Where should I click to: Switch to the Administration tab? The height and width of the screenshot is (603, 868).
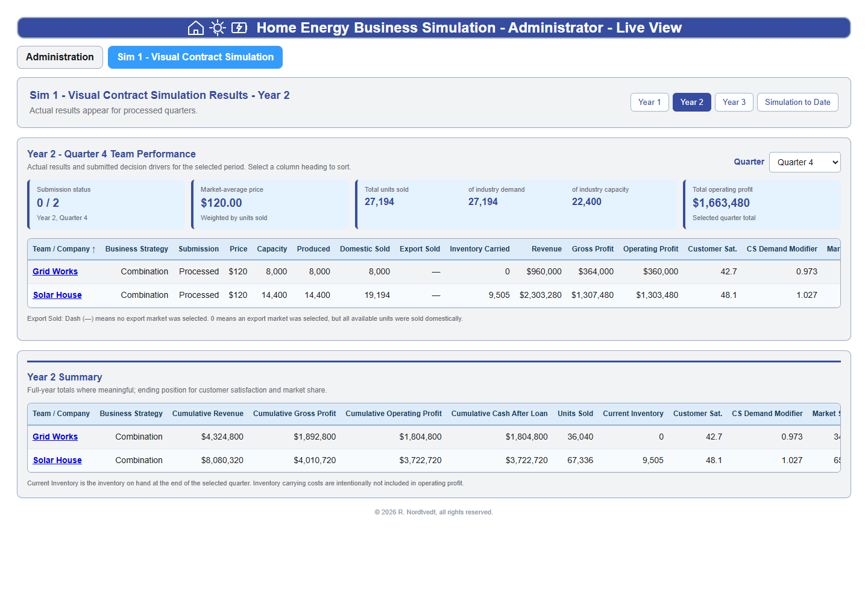[60, 57]
